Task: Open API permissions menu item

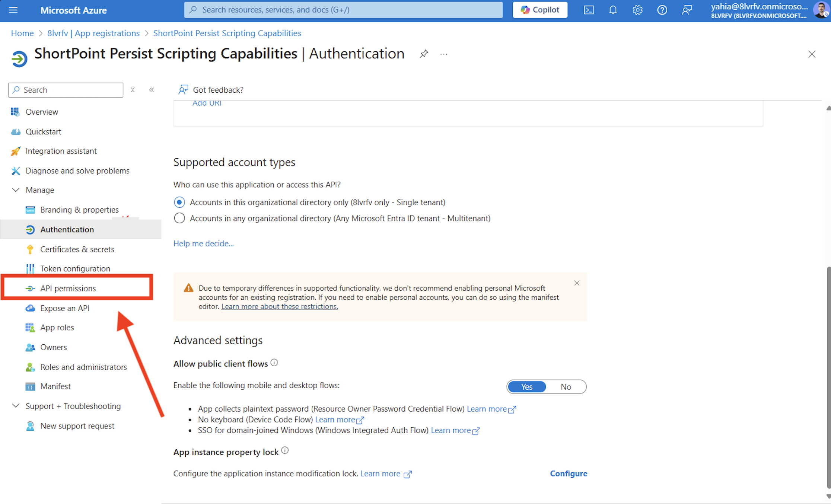Action: click(68, 288)
